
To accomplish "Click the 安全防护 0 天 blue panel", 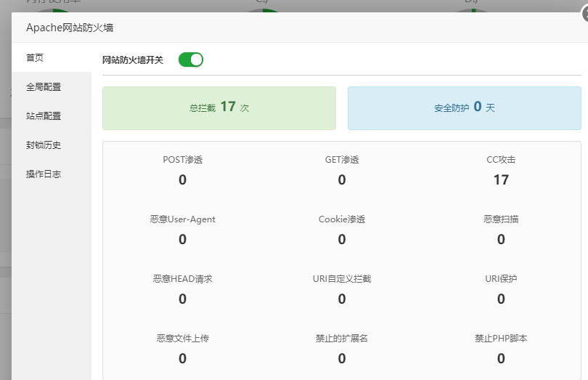I will coord(465,108).
